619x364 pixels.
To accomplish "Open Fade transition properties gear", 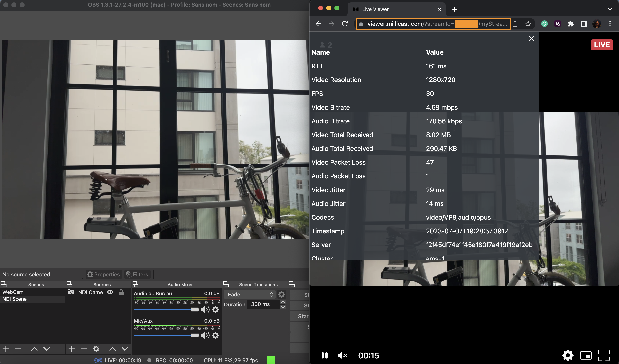I will point(281,294).
